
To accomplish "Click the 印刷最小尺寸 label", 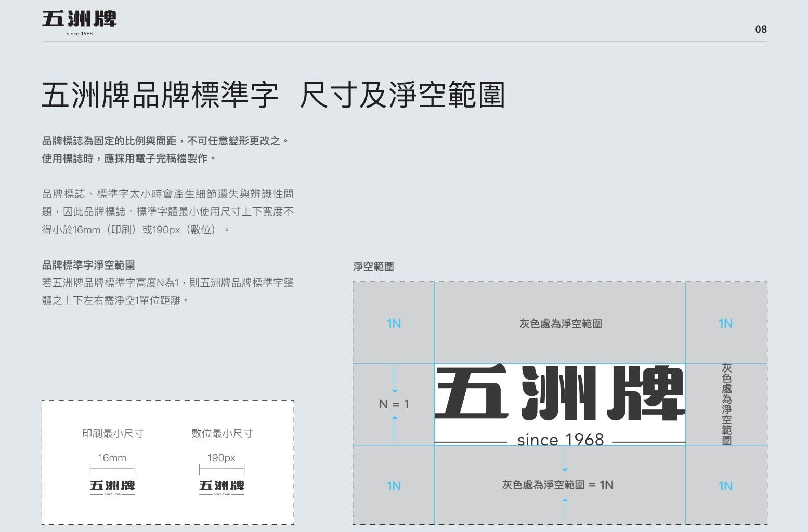I will [x=113, y=433].
